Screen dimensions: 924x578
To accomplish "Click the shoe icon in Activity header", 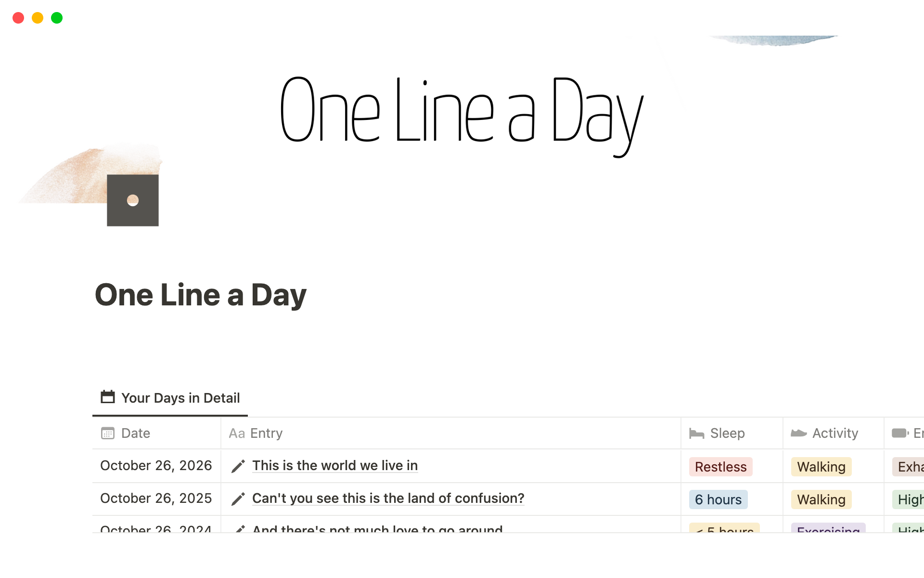I will click(798, 433).
